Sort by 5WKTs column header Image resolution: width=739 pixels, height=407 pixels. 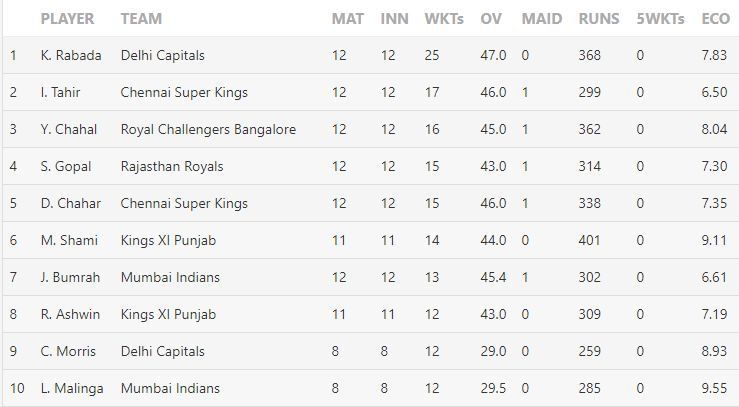click(x=659, y=19)
